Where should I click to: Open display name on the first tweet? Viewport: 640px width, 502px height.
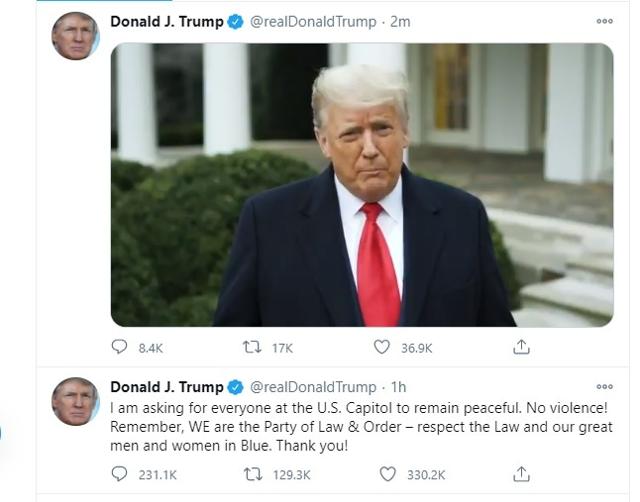(167, 22)
